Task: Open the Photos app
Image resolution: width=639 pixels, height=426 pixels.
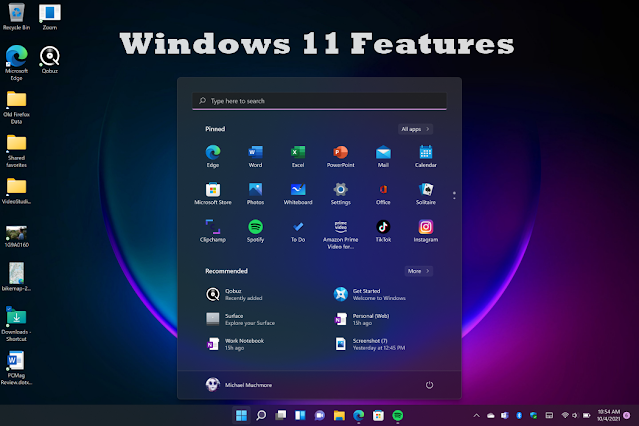Action: [x=256, y=194]
